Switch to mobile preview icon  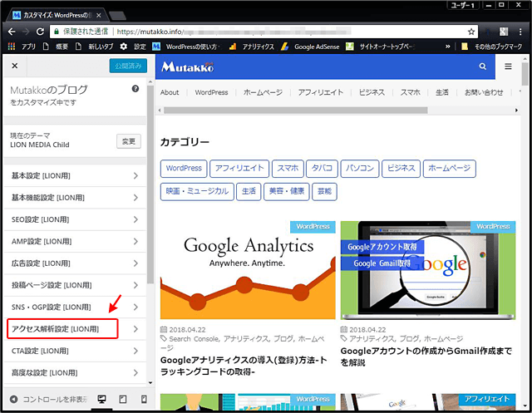click(x=144, y=399)
